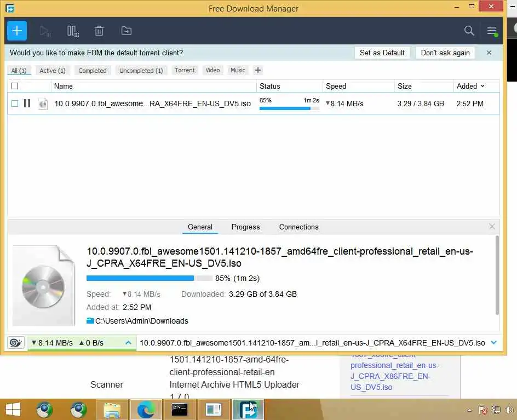Select the Video filter tab

(x=212, y=70)
